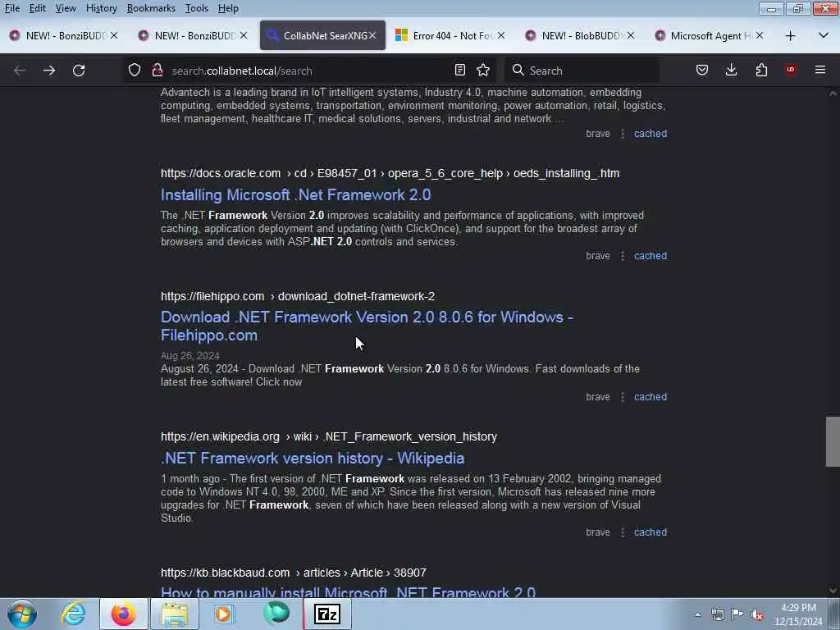Open the History menu
This screenshot has height=630, width=840.
tap(101, 8)
